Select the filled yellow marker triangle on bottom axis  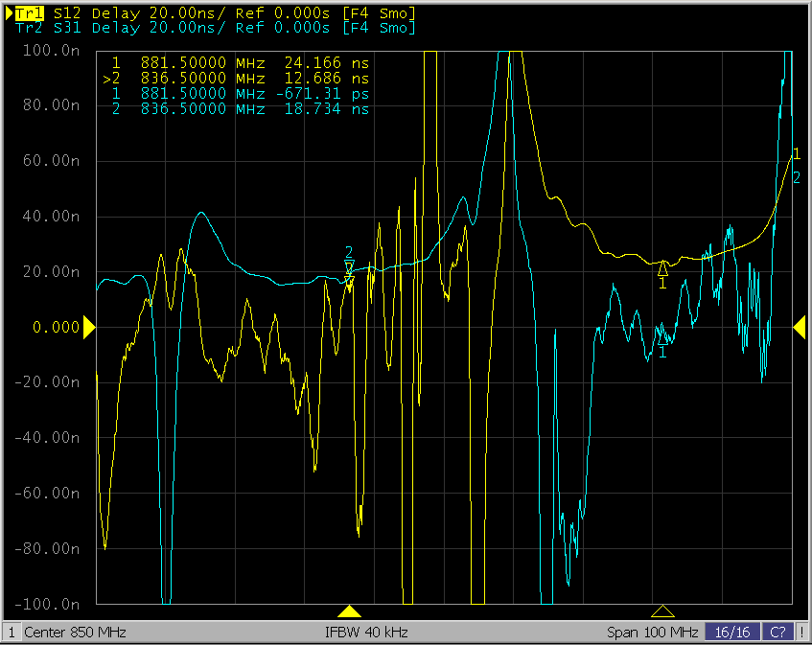350,611
